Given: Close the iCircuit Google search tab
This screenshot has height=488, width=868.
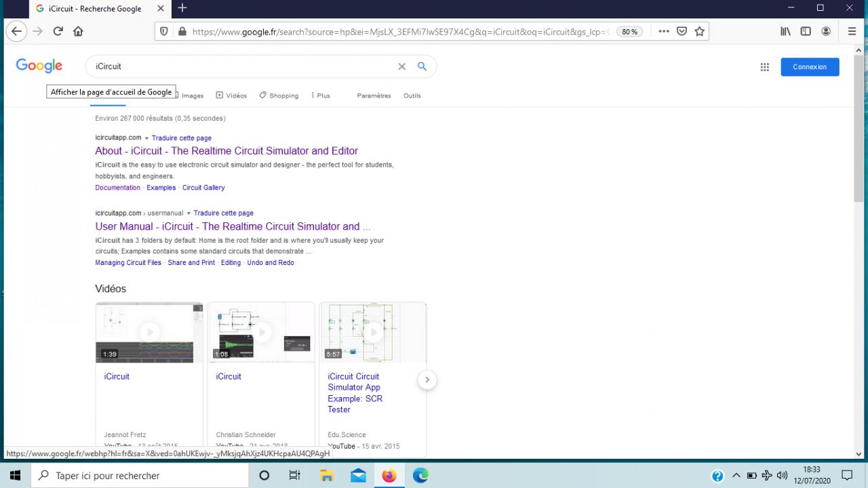Looking at the screenshot, I should tap(161, 9).
